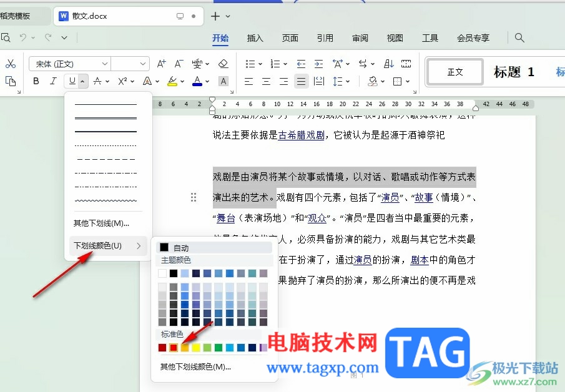Choose the double-line underline style

(106, 118)
